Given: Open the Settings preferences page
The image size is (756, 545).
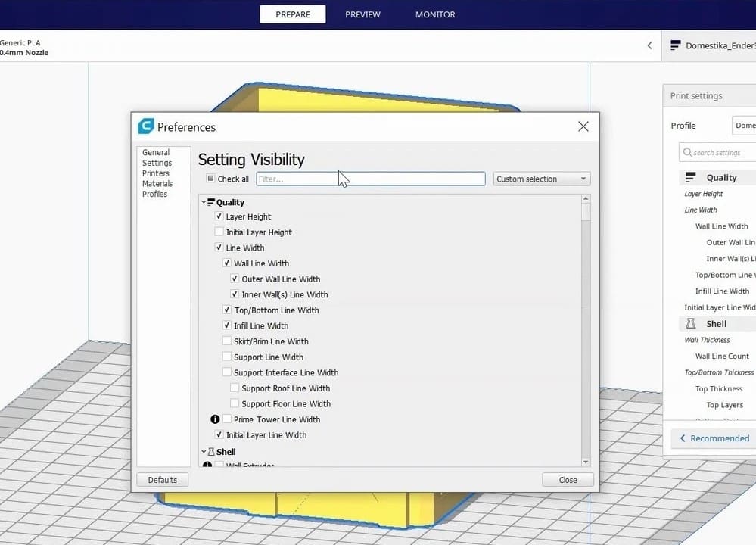Looking at the screenshot, I should (x=157, y=163).
